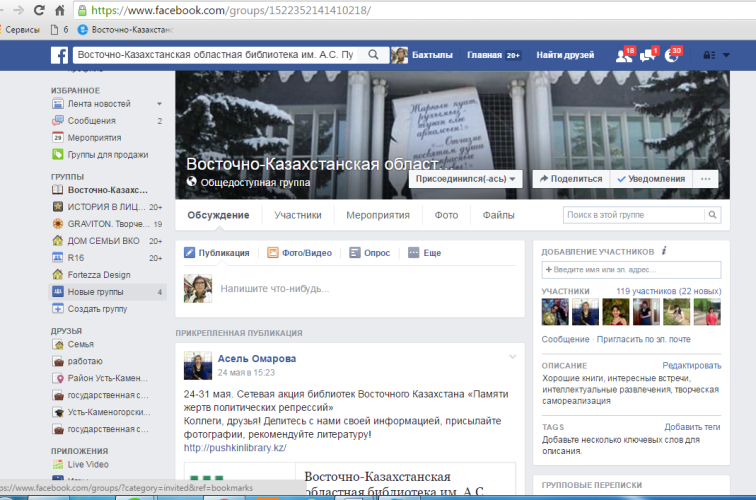Click group search magnifier button

pyautogui.click(x=713, y=215)
